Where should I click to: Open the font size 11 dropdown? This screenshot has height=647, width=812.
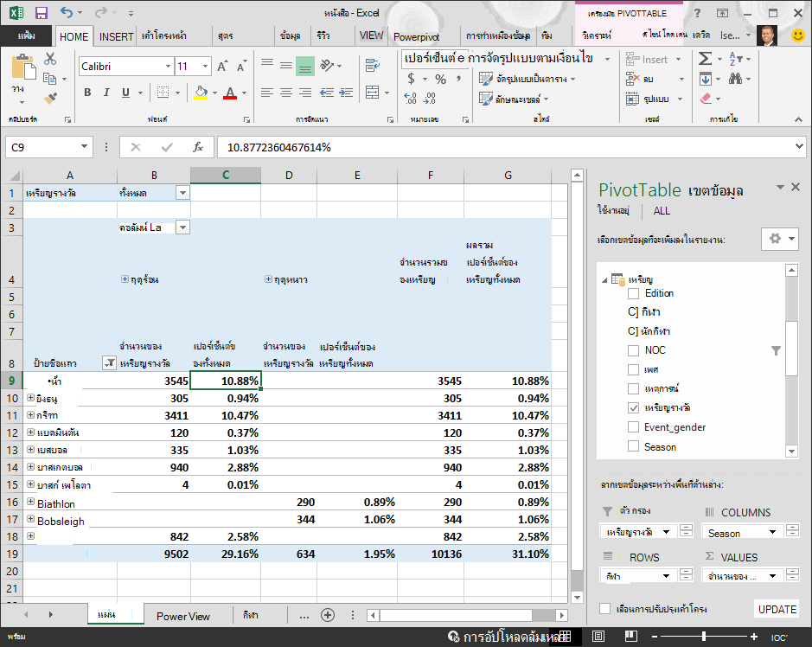pos(205,67)
